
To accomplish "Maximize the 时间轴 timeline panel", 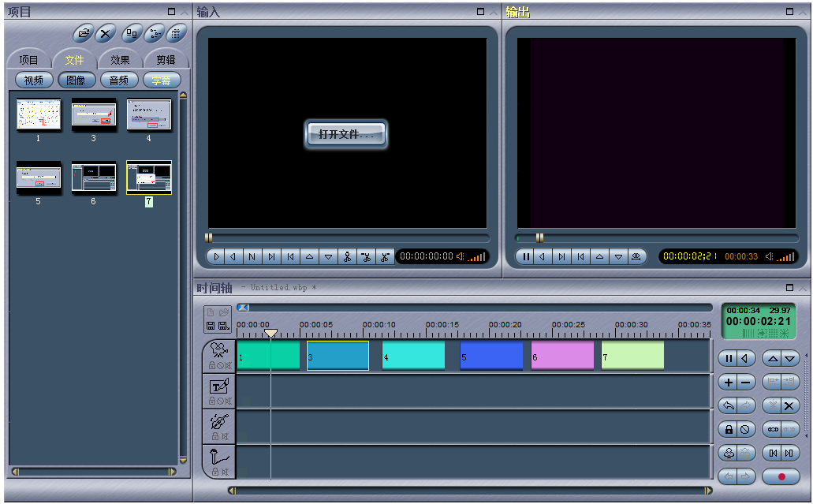I will [x=789, y=288].
